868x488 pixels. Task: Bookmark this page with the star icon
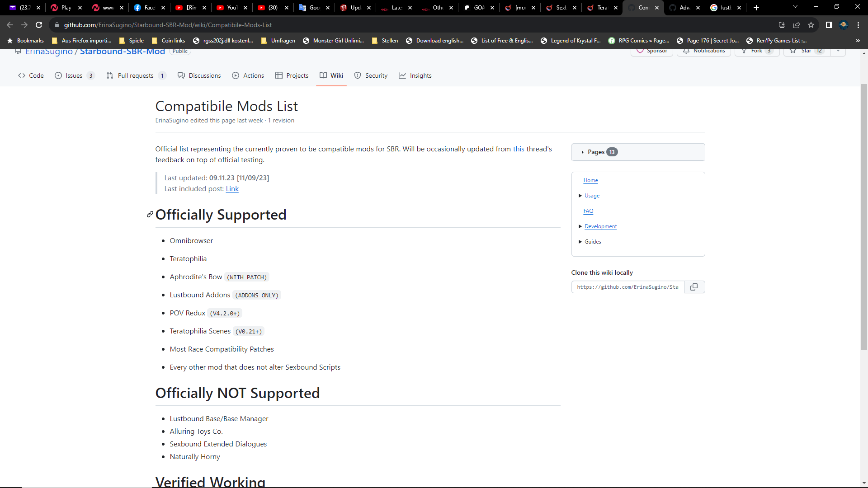811,25
